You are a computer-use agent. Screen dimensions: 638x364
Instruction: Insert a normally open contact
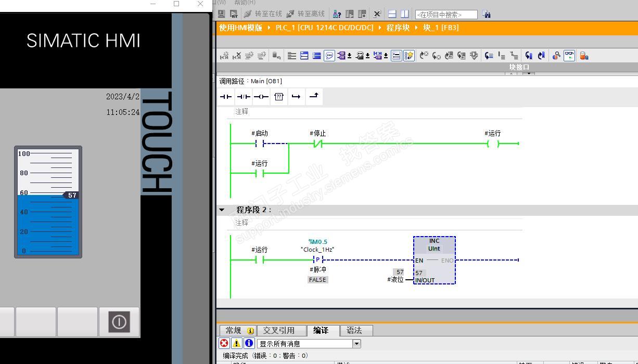[225, 97]
